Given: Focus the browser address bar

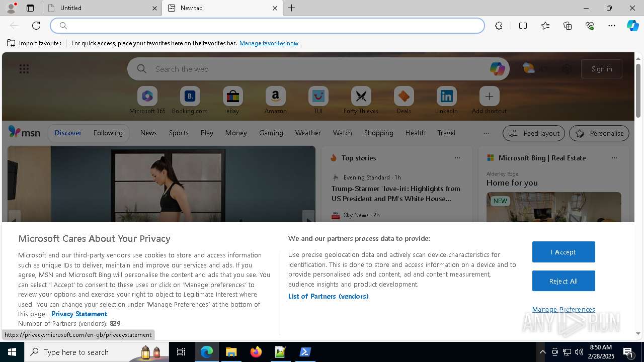Looking at the screenshot, I should (268, 26).
